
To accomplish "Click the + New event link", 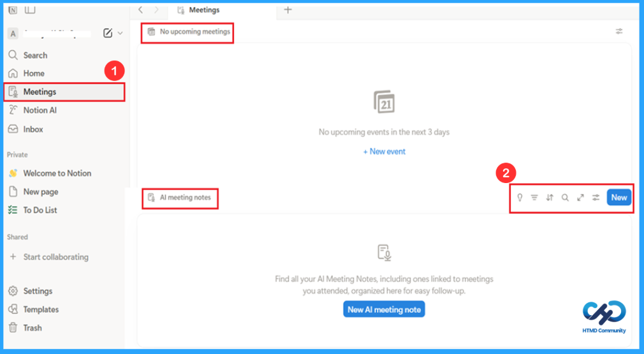I will pos(384,151).
